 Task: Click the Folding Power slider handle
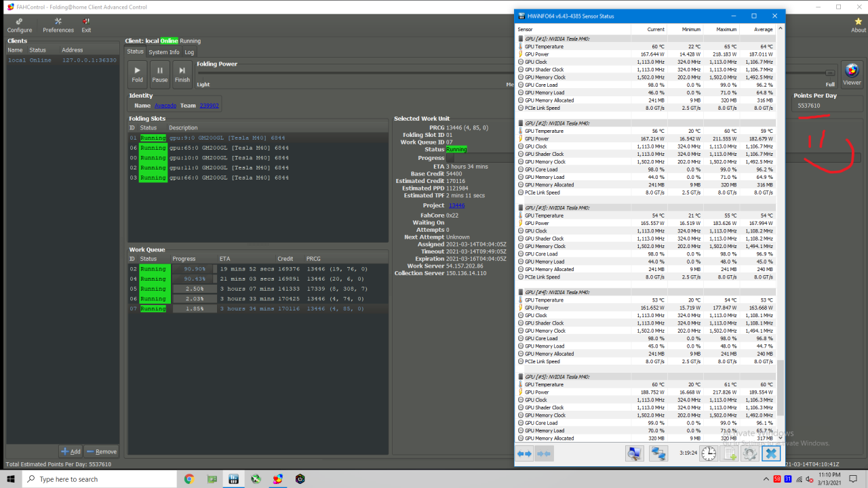(x=830, y=73)
